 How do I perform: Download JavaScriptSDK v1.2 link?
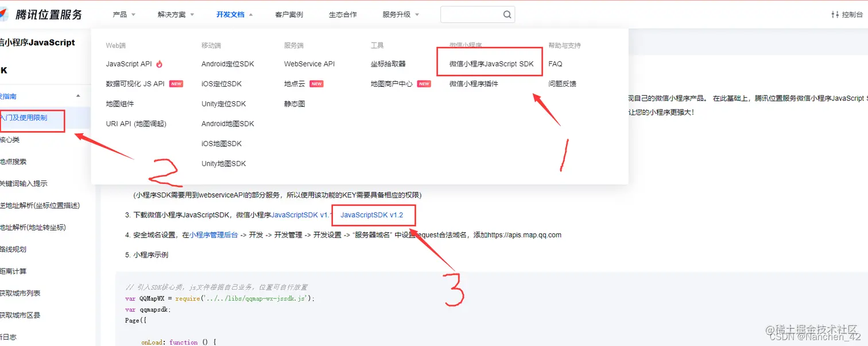pyautogui.click(x=371, y=215)
